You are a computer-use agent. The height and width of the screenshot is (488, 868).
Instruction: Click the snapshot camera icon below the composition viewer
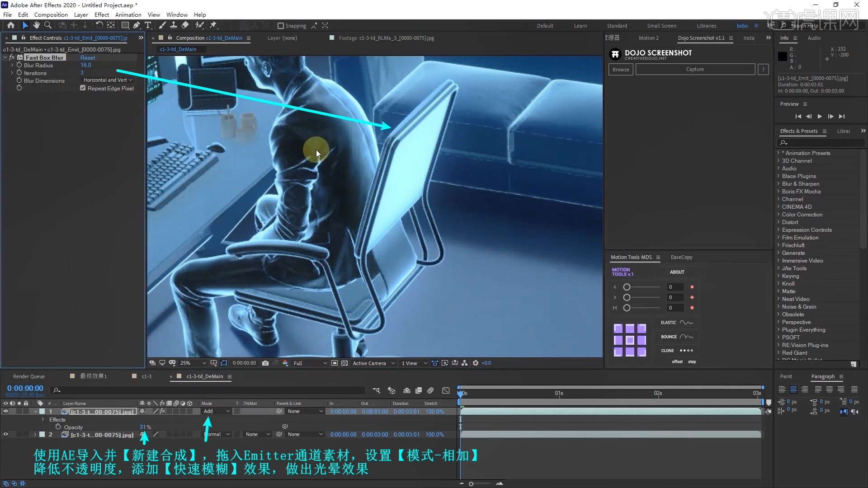(x=266, y=363)
